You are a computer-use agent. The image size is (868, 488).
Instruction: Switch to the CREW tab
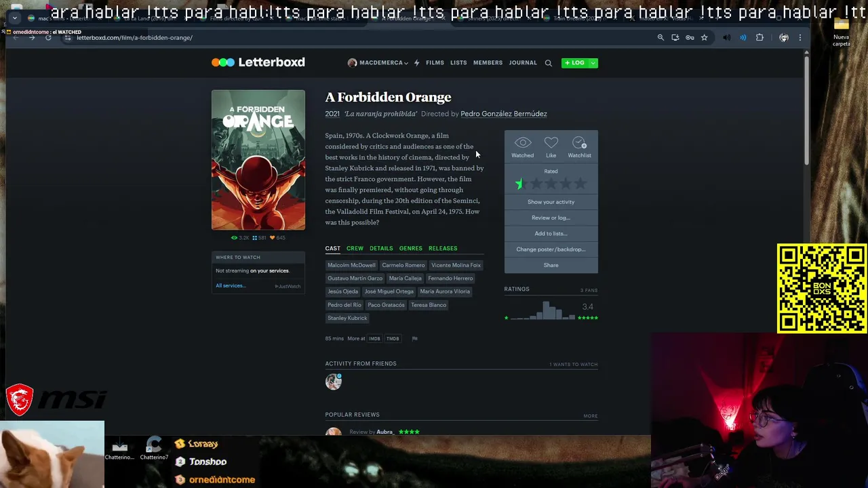[x=355, y=248]
